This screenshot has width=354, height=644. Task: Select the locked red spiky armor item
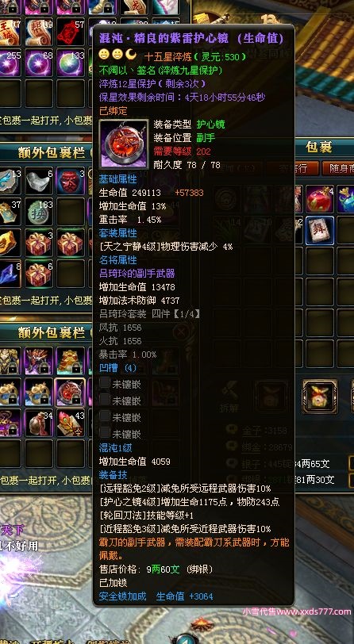(x=39, y=361)
